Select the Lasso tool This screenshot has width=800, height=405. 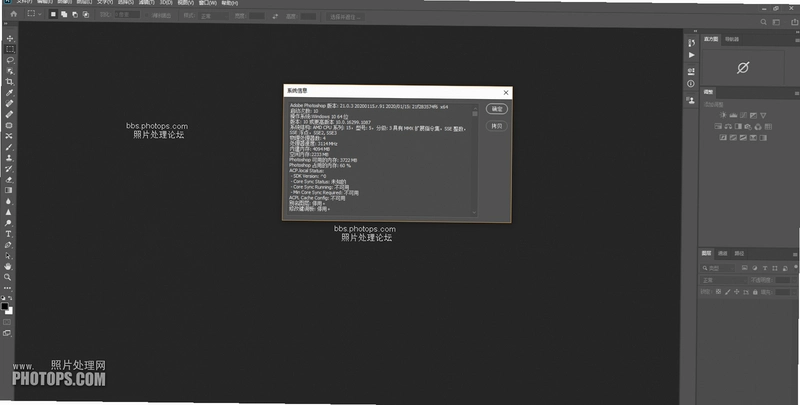click(10, 60)
